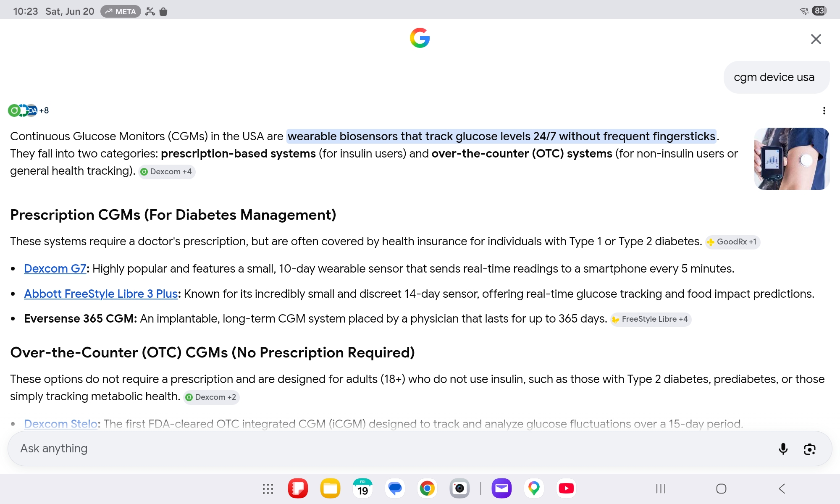Screen dimensions: 840x504
Task: Tap the battery indicator showing 83
Action: 819,10
